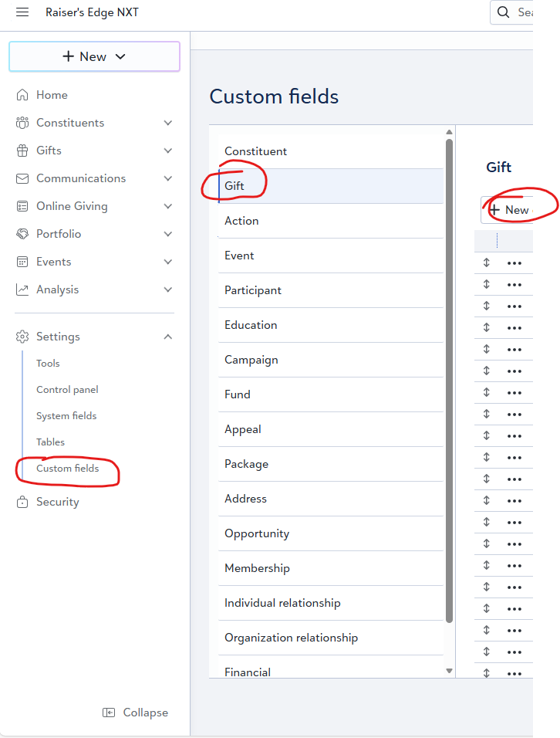Open Tables under Settings

tap(50, 442)
